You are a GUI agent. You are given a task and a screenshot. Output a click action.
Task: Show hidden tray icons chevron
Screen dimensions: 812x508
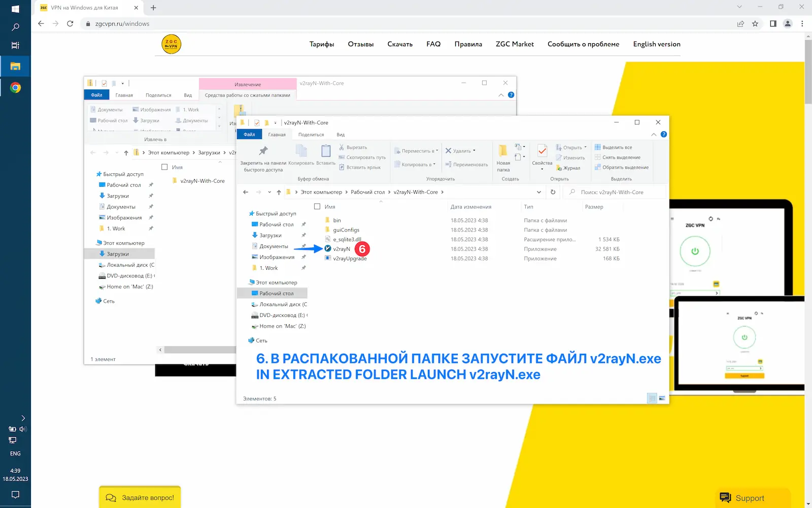click(x=23, y=418)
